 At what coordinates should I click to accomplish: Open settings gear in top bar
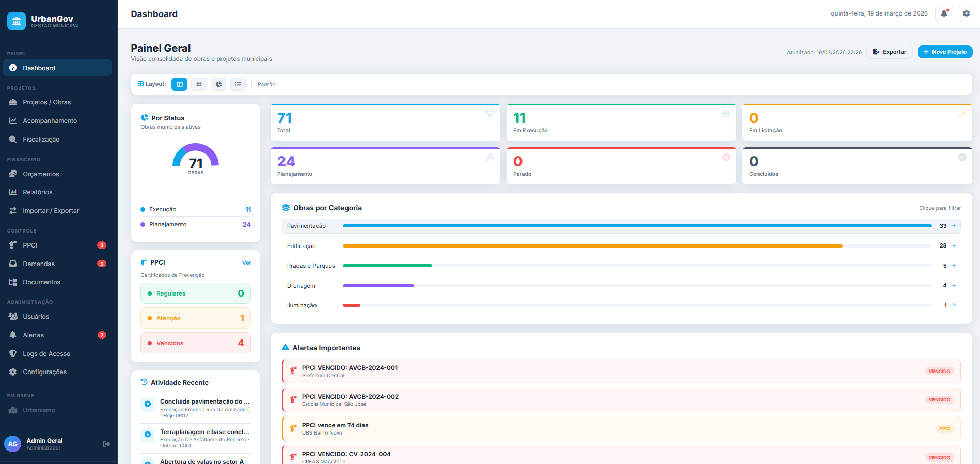[966, 13]
